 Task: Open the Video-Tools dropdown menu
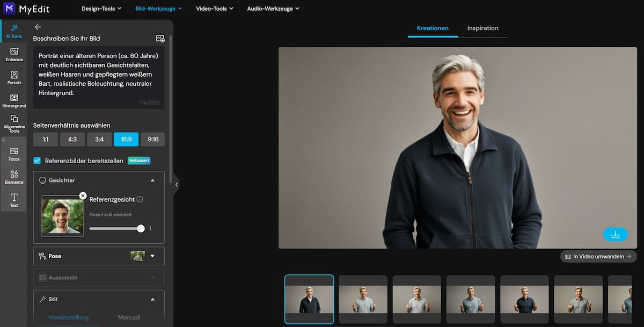215,9
